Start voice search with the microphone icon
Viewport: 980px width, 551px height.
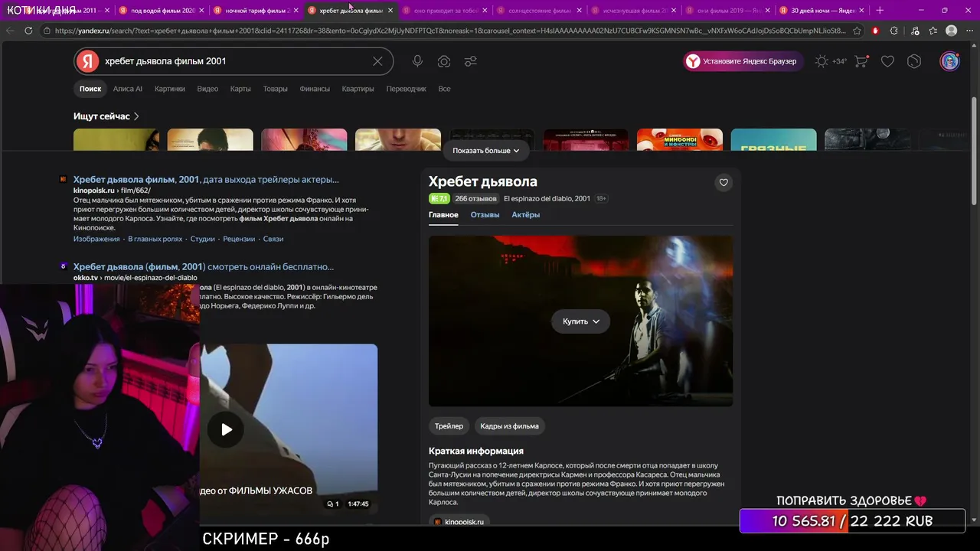tap(417, 61)
